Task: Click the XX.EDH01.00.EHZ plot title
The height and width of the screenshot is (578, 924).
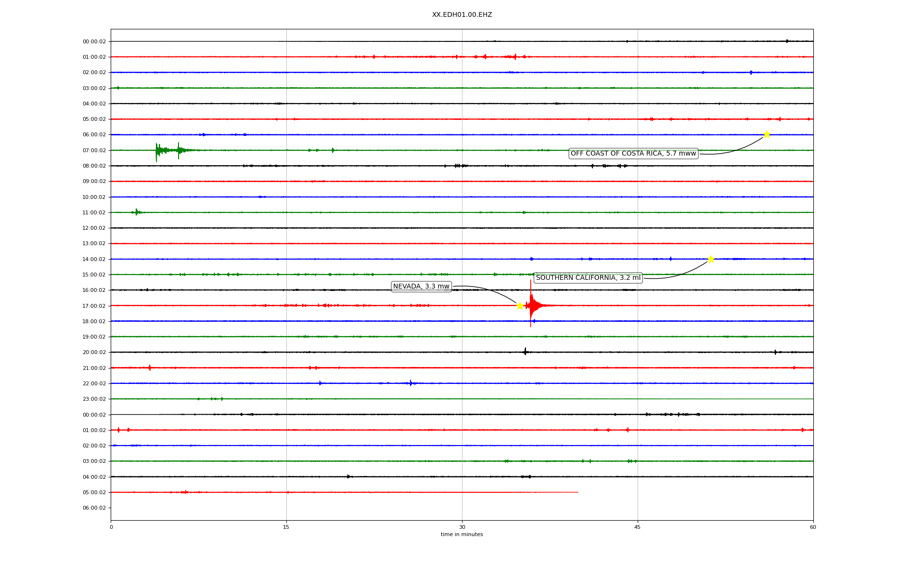Action: click(x=462, y=15)
